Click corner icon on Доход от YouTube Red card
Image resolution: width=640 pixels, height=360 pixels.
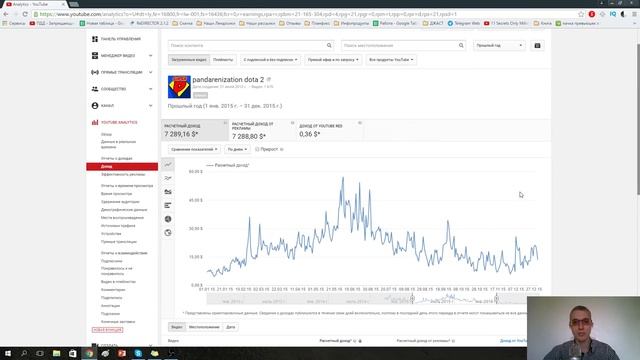pos(360,123)
